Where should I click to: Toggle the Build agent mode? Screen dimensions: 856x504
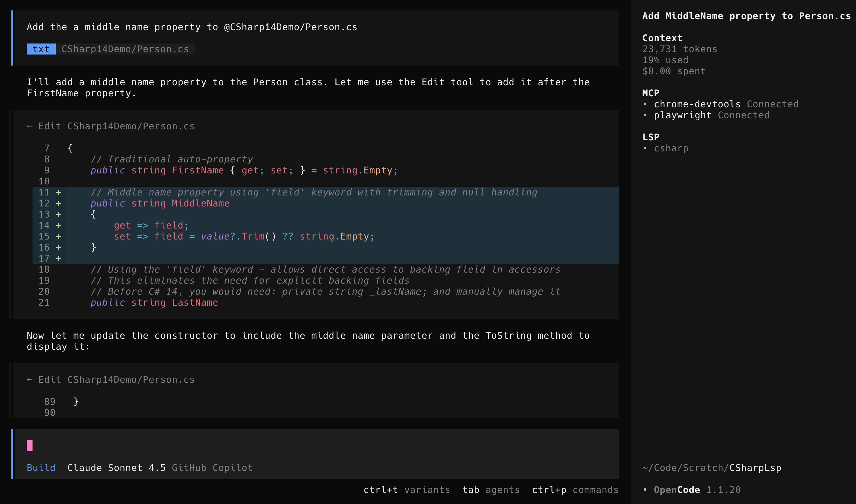tap(41, 468)
